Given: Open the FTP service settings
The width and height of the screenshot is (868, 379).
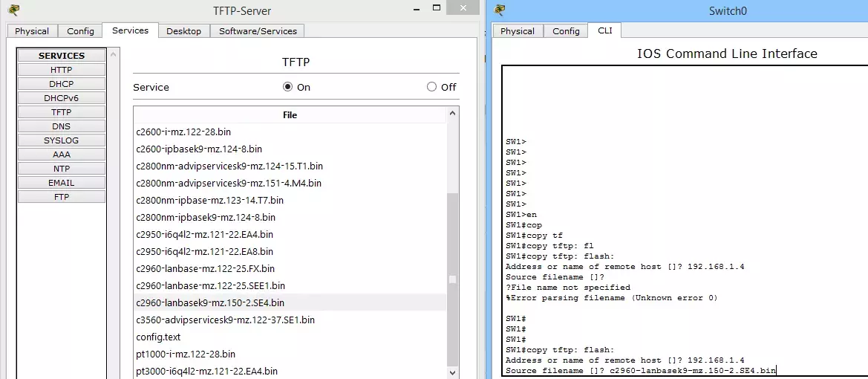Looking at the screenshot, I should [x=62, y=197].
